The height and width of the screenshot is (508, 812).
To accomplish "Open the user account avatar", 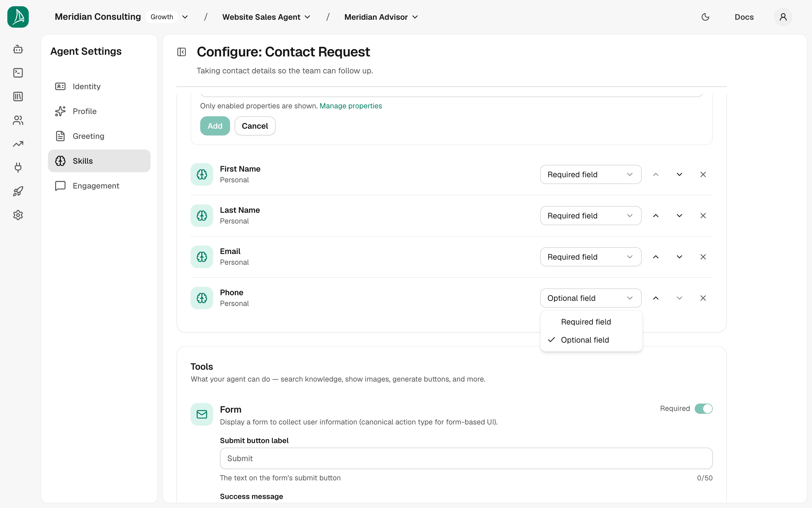I will 783,17.
